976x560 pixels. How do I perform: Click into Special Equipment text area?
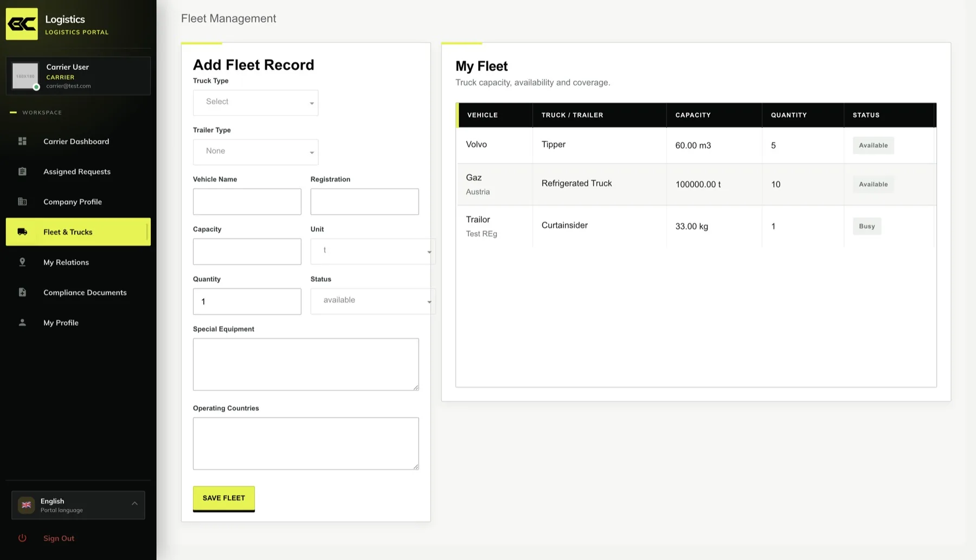306,364
